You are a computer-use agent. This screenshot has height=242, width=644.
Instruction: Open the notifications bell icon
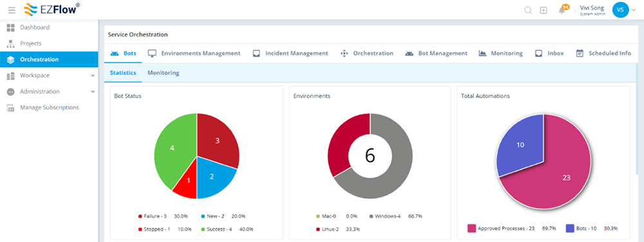[x=562, y=10]
